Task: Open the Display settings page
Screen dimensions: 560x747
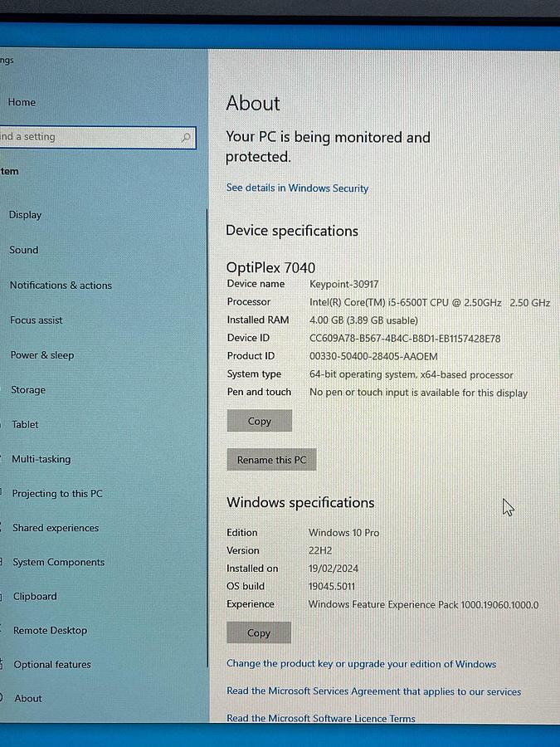Action: pos(25,215)
